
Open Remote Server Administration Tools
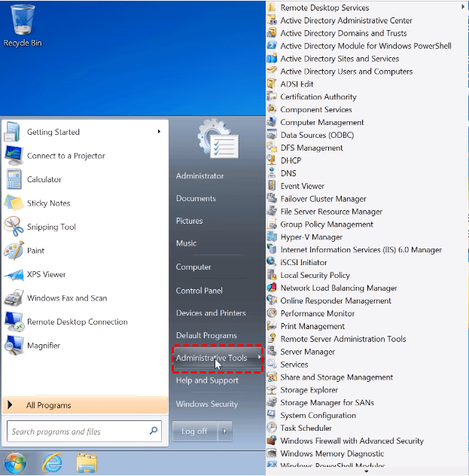pyautogui.click(x=343, y=339)
